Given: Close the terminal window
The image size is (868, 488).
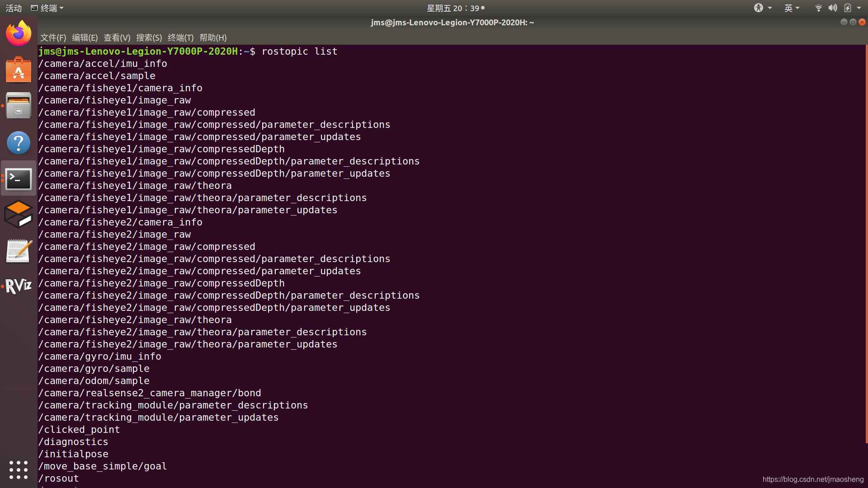Looking at the screenshot, I should click(x=862, y=22).
